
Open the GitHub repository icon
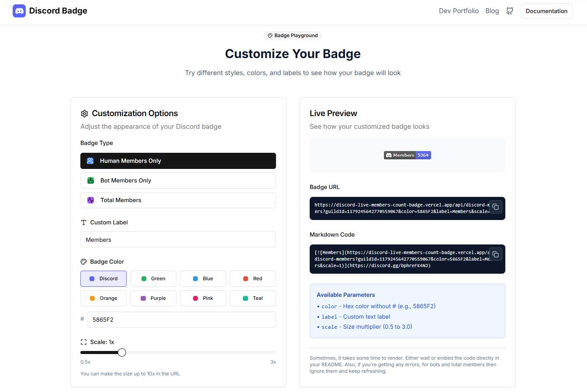(x=509, y=11)
